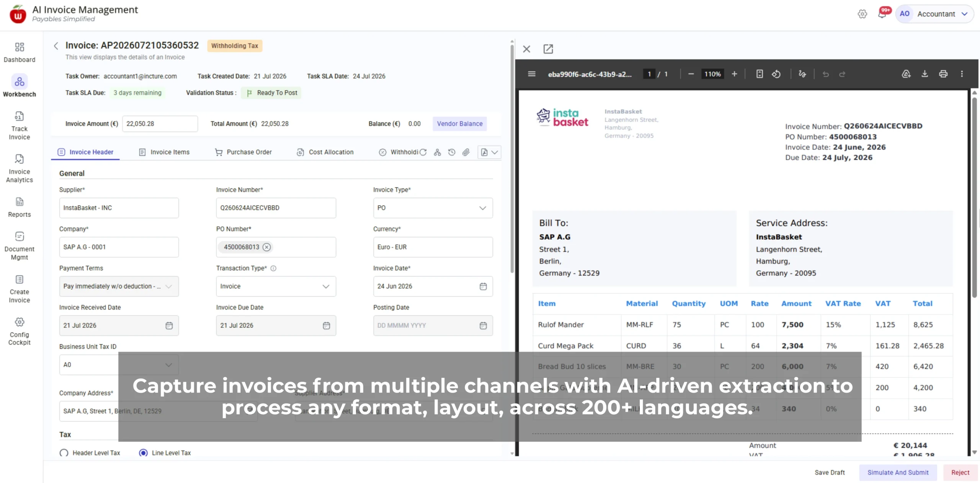The width and height of the screenshot is (980, 483).
Task: Remove PO number 4500068013 chip
Action: coord(267,247)
